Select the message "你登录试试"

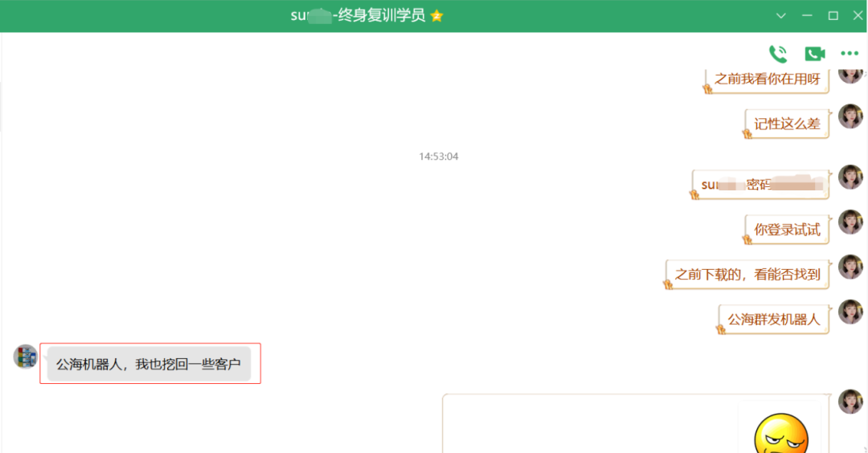click(787, 230)
